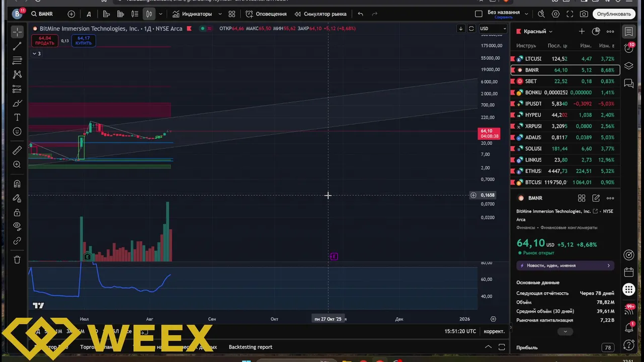Screen dimensions: 644x362
Task: Open the emoji and icons tool
Action: tap(17, 131)
